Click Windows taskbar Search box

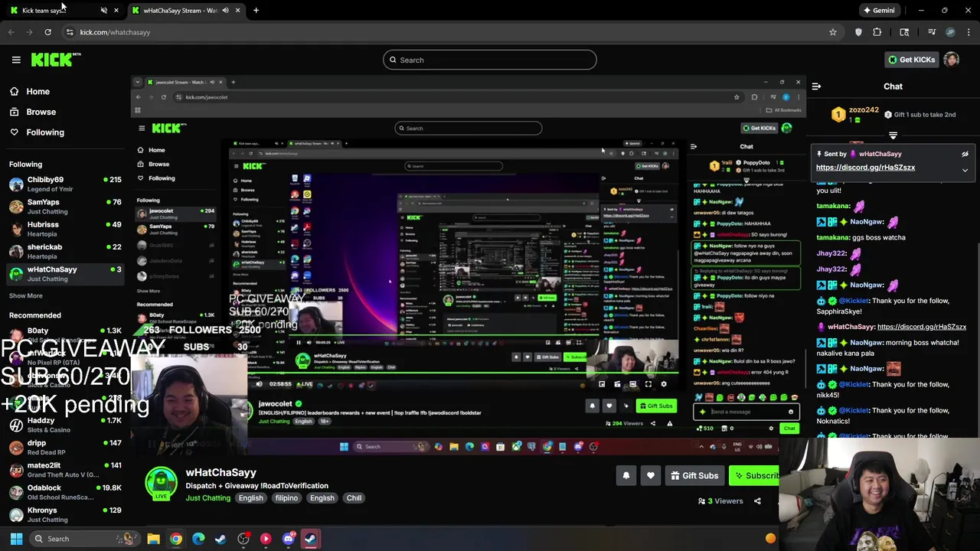pos(84,539)
